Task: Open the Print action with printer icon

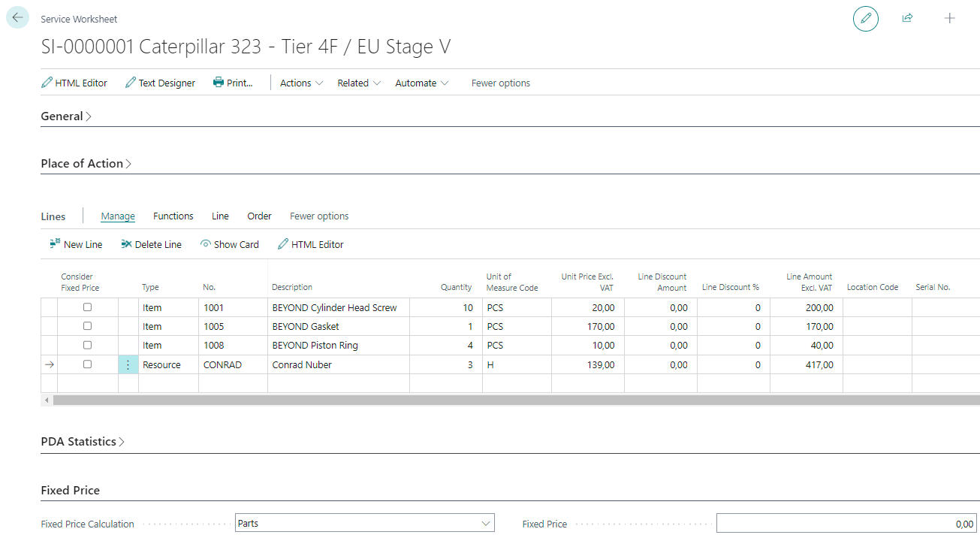Action: coord(233,83)
